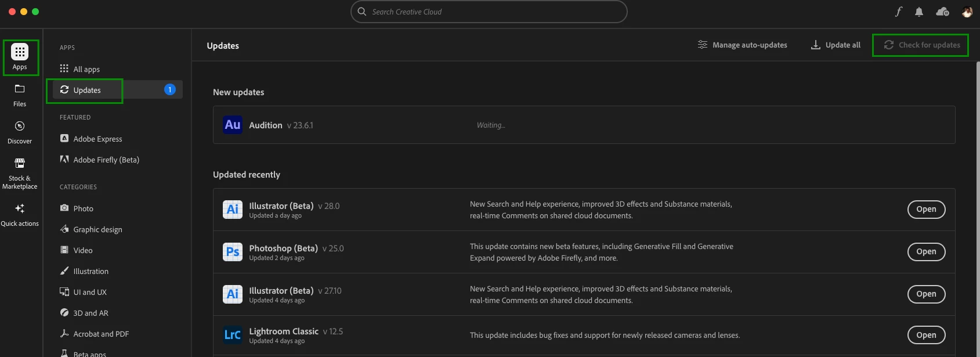Click the Illustration brush icon
The height and width of the screenshot is (357, 980).
pos(64,271)
